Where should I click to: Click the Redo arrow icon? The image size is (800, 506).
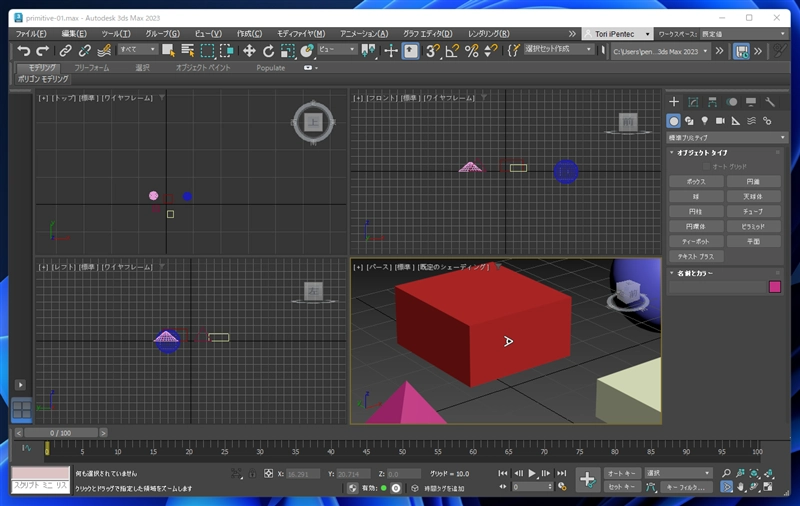42,50
